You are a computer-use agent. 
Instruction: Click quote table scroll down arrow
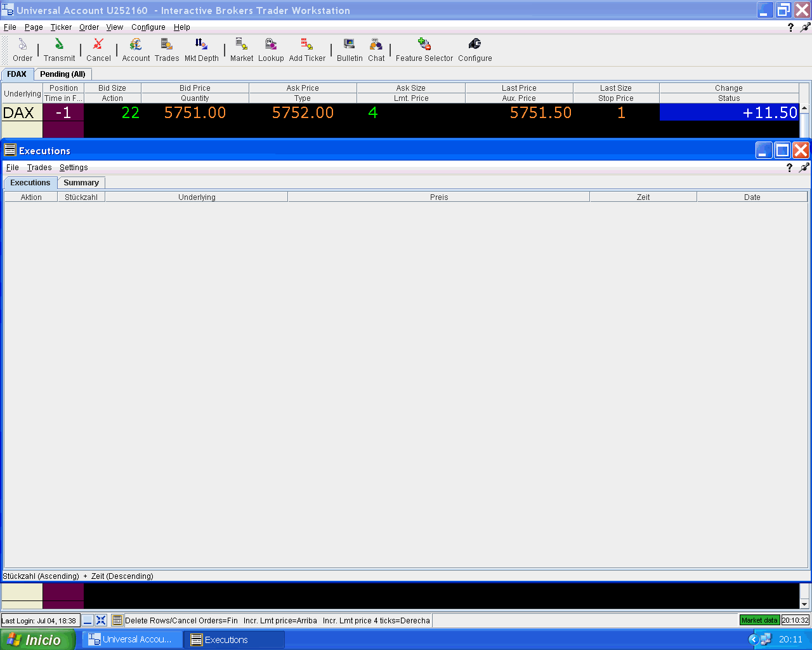click(804, 604)
